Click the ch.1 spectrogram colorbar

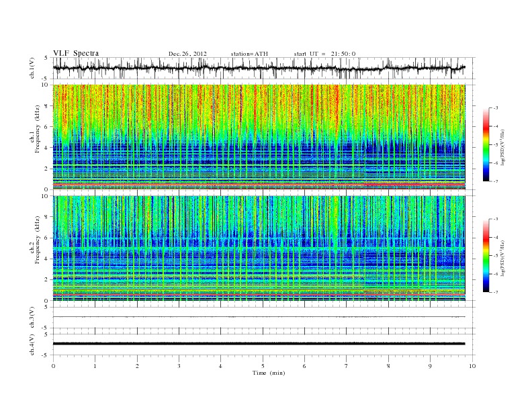click(x=486, y=144)
